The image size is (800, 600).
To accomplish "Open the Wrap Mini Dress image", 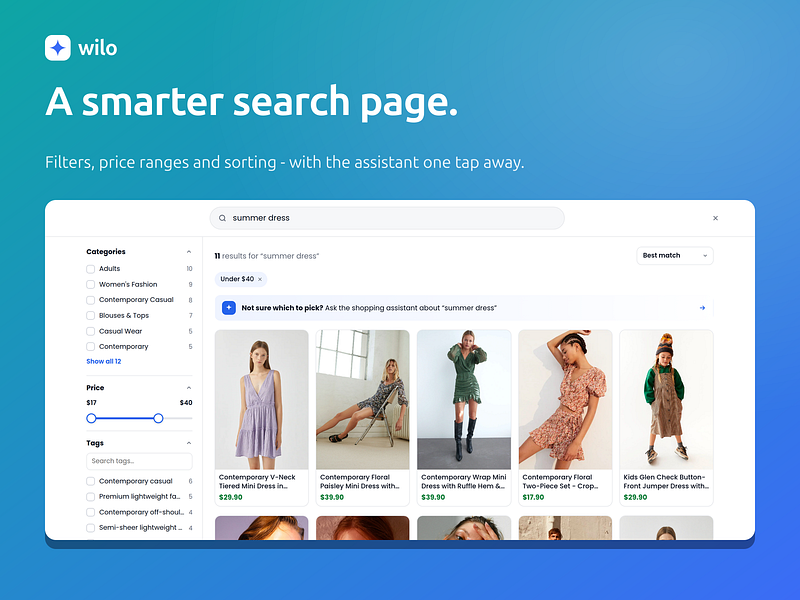I will (x=464, y=399).
